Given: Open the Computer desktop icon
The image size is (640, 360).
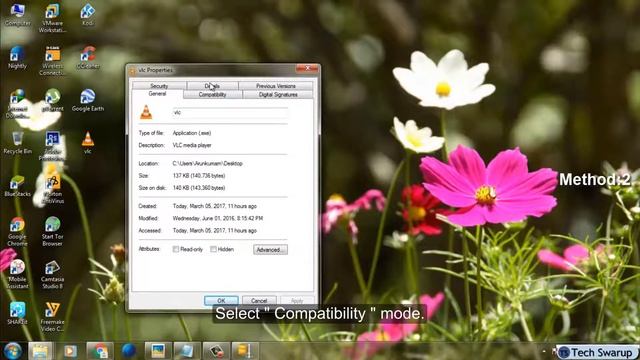Looking at the screenshot, I should click(x=18, y=15).
